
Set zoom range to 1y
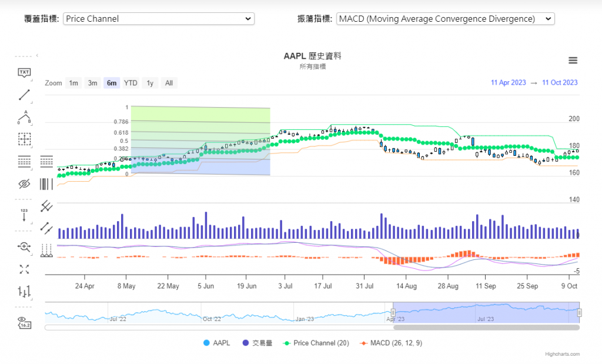tap(150, 83)
